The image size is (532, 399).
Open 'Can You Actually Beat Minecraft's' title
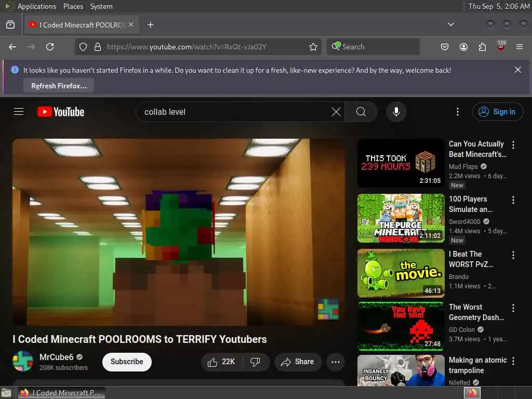(x=477, y=149)
